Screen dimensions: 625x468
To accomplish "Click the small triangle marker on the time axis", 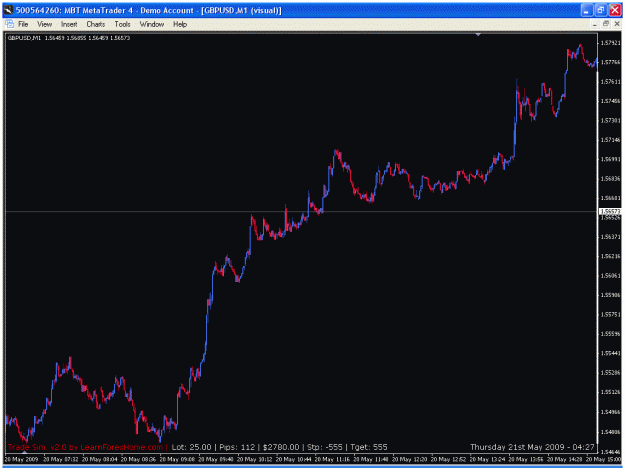I will 25,453.
